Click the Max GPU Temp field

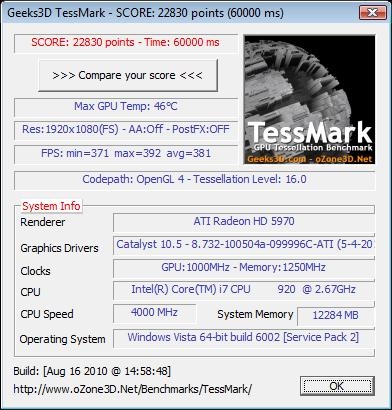tap(126, 107)
